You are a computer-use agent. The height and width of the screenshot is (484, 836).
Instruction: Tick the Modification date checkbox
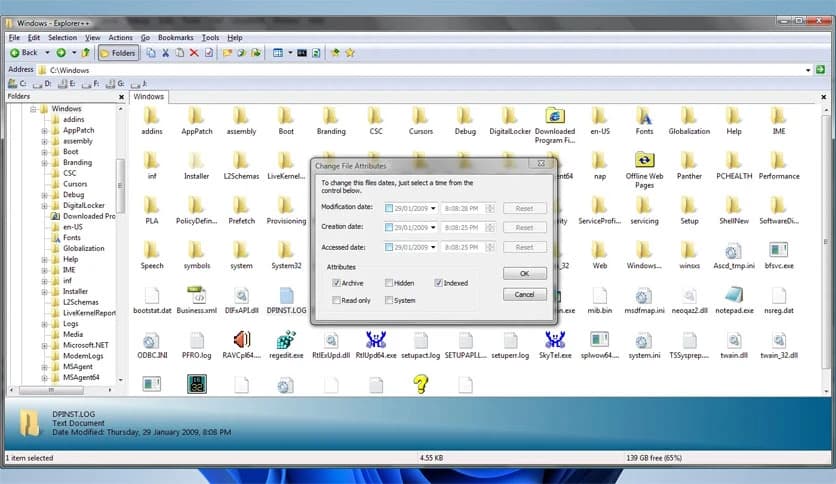pyautogui.click(x=389, y=208)
